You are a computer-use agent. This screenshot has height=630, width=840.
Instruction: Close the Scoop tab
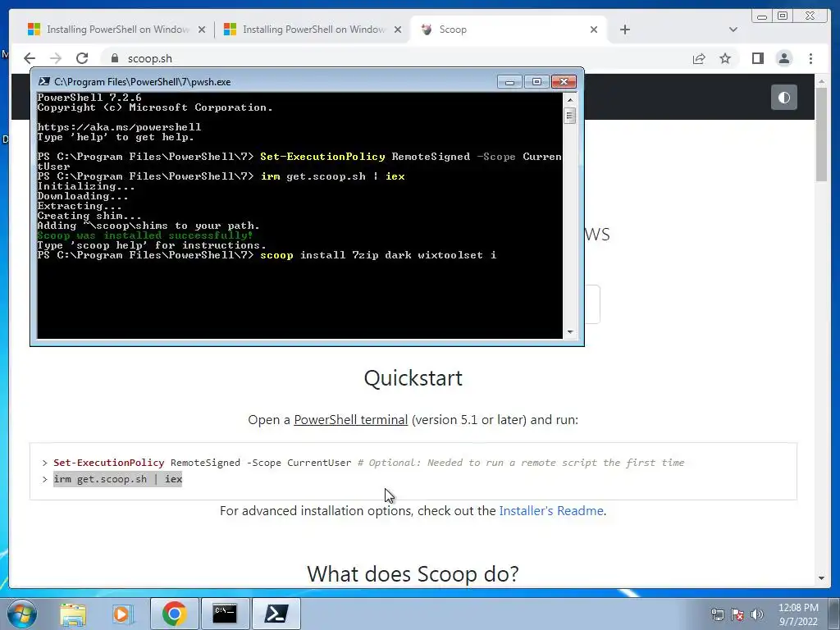[x=594, y=30]
